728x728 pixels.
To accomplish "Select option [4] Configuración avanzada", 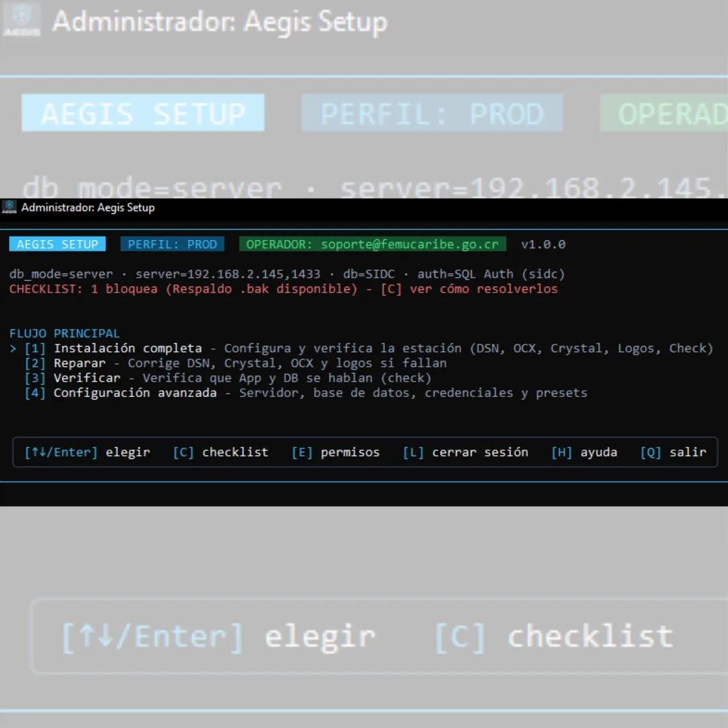I will (x=306, y=393).
